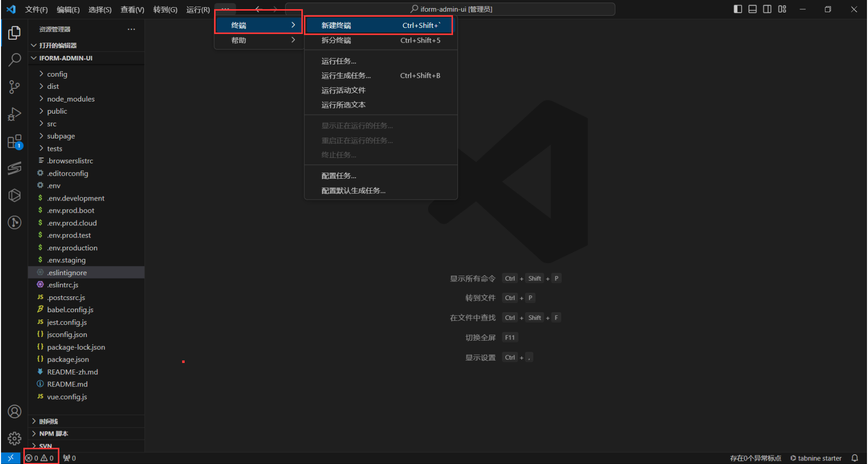Image resolution: width=868 pixels, height=464 pixels.
Task: Click the command center search box
Action: (450, 9)
